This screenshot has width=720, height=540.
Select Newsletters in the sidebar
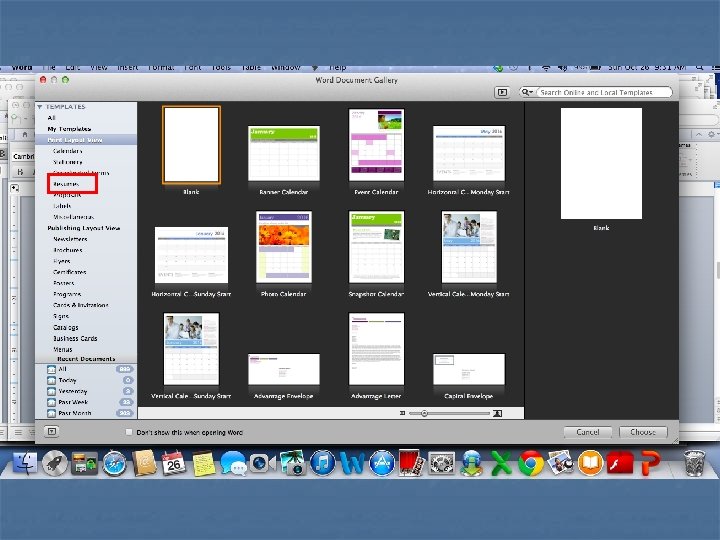point(70,239)
